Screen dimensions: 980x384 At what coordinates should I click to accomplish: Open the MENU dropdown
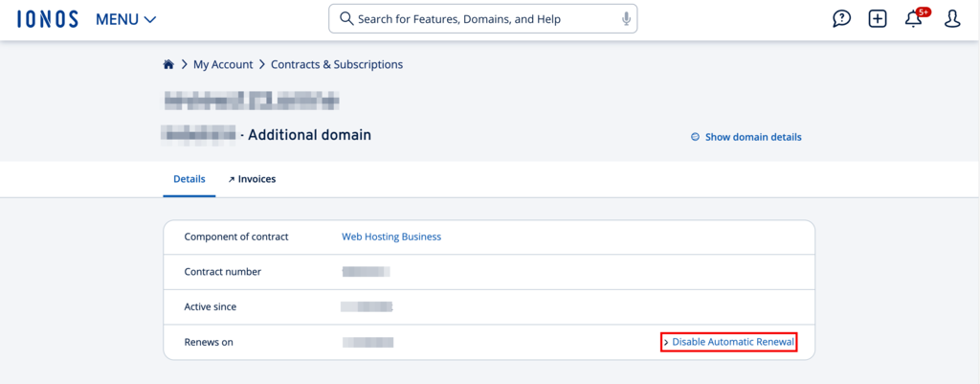click(x=125, y=19)
